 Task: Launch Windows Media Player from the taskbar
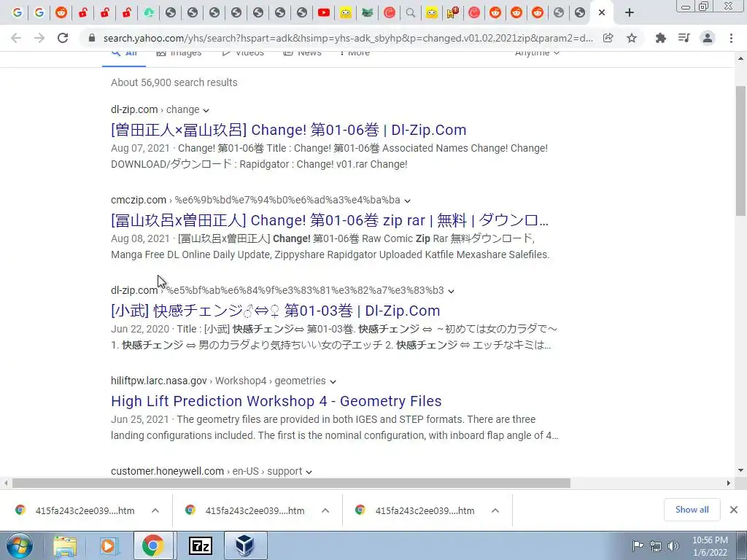tap(109, 546)
